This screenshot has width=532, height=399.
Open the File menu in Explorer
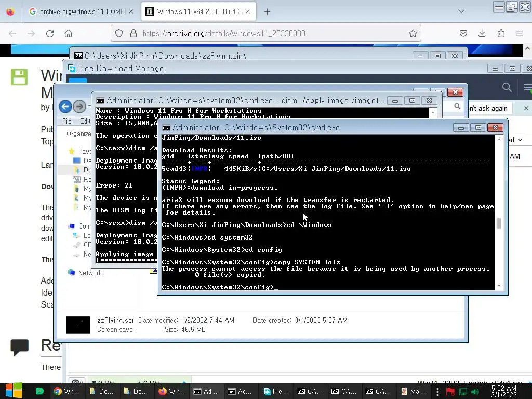(67, 121)
